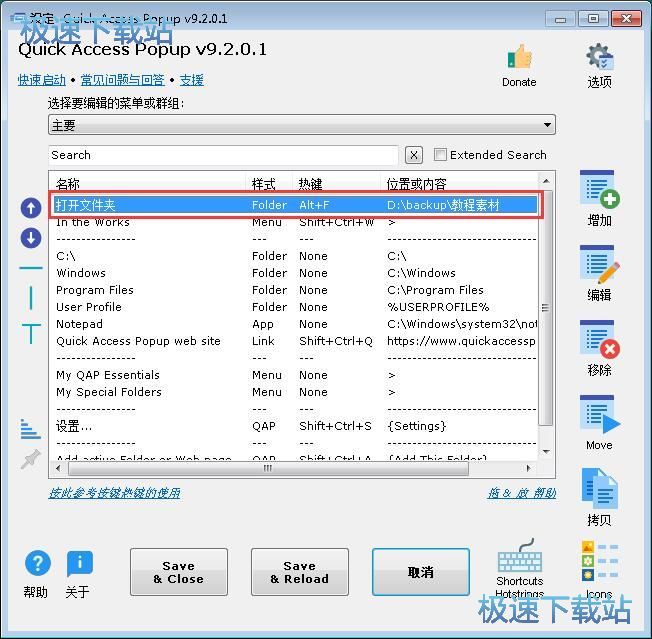Screen dimensions: 652x639
Task: Select the 设置... settings row
Action: (x=295, y=427)
